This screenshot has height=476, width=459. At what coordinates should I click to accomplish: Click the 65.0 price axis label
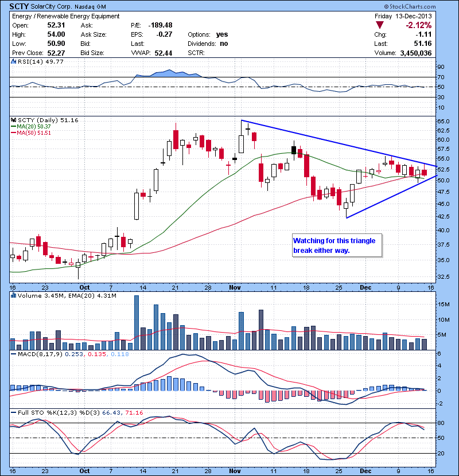tap(443, 122)
